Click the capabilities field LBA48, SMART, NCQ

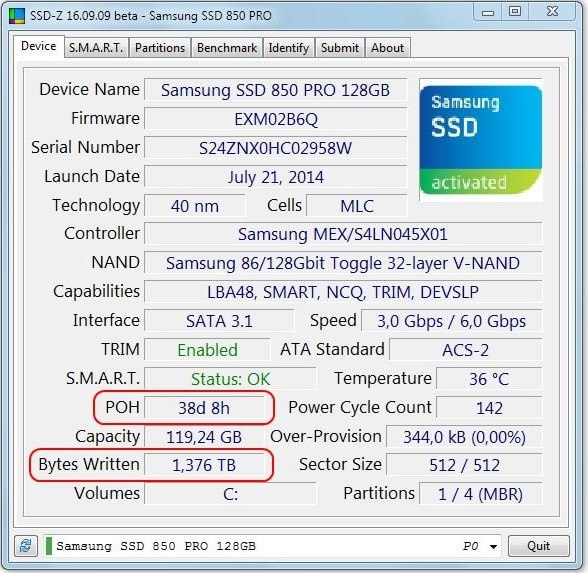343,292
